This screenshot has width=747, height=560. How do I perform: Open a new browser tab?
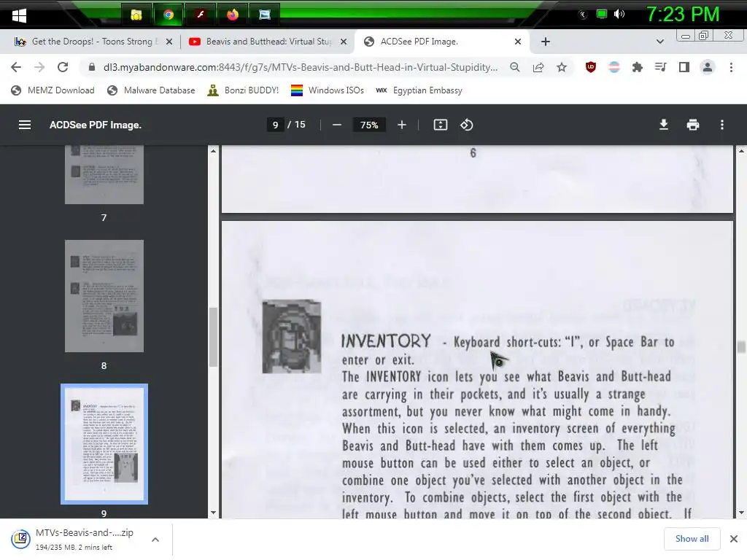546,42
